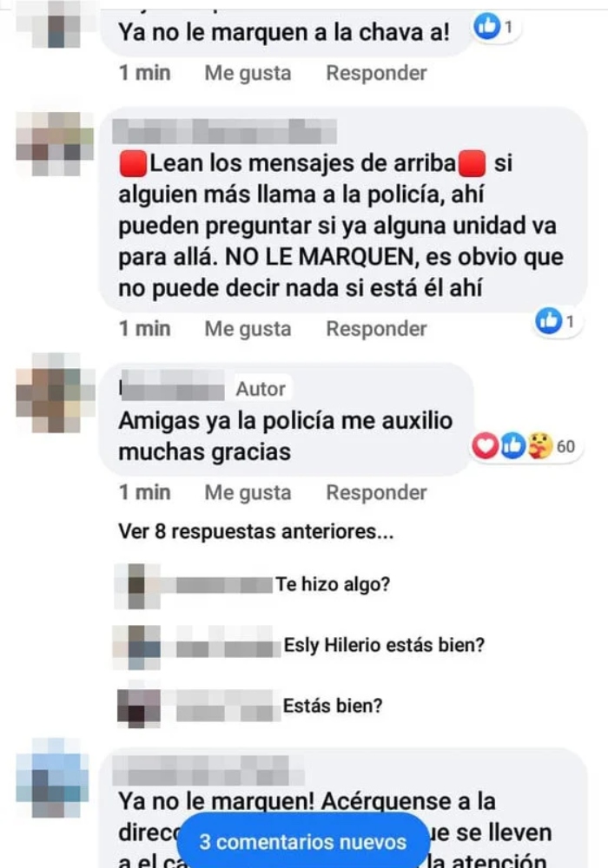Click the like reaction on 'Ya no le marquen a la chava' comment
608x868 pixels.
487,26
